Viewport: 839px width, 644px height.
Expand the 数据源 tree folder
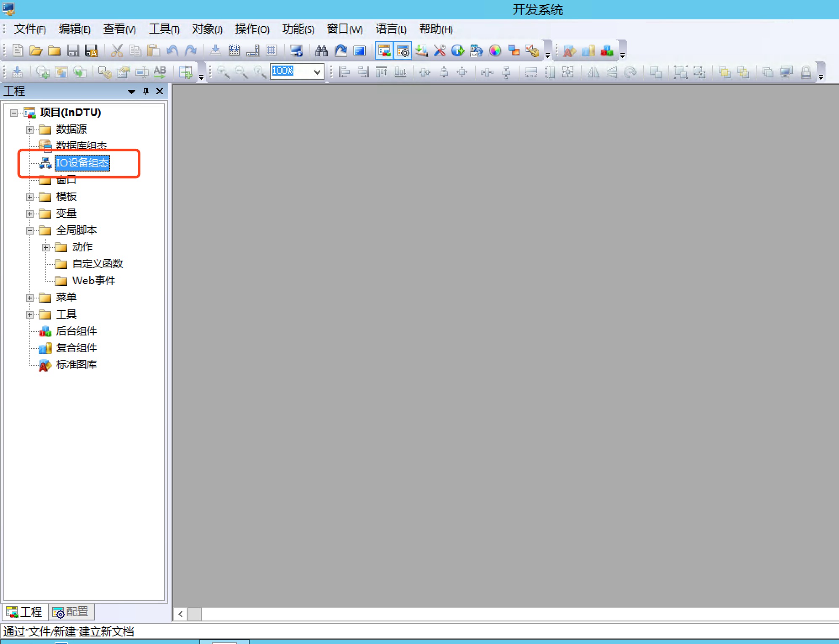pos(29,129)
